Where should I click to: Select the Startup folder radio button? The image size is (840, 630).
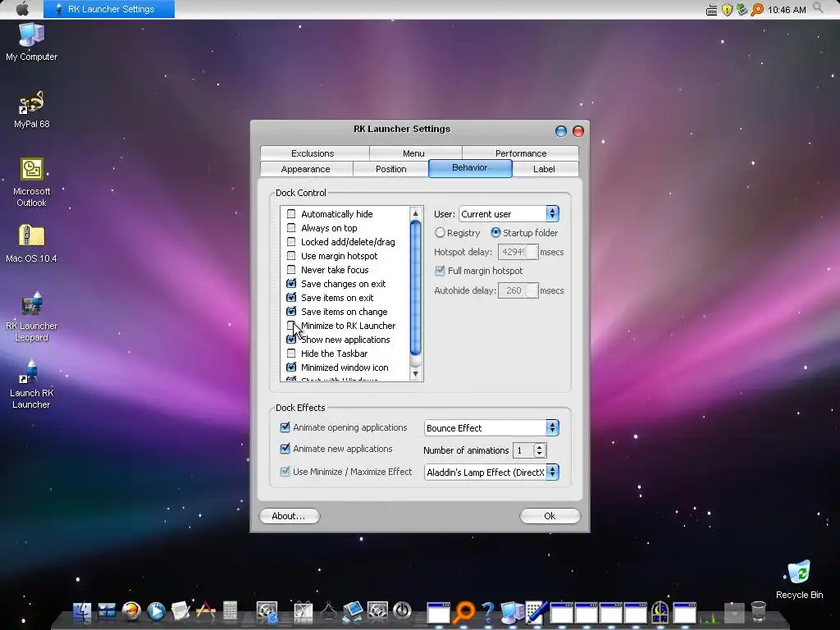[x=495, y=232]
